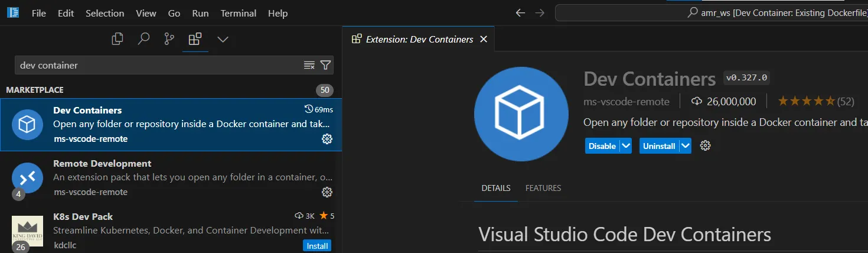Screen dimensions: 868x253
Task: Click the Disable extension button
Action: [x=602, y=146]
